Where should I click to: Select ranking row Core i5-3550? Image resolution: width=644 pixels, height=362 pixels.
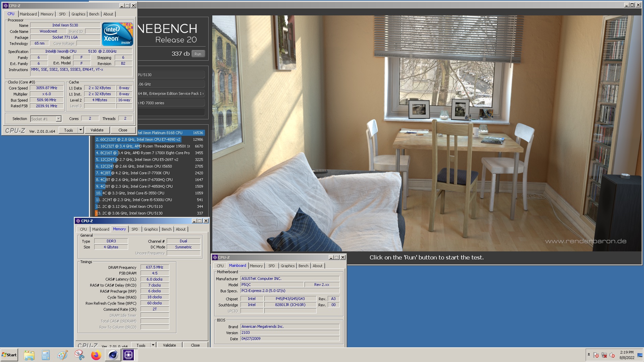(x=150, y=193)
